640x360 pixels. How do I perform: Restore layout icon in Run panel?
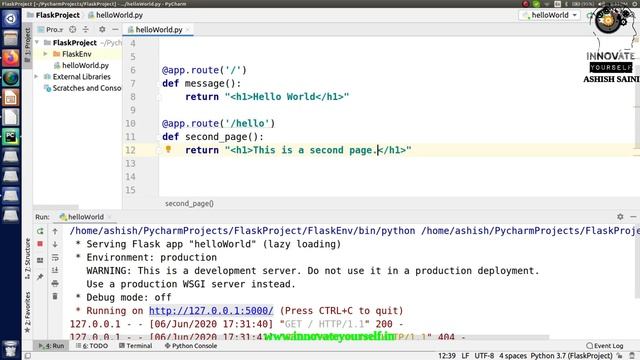click(40, 260)
